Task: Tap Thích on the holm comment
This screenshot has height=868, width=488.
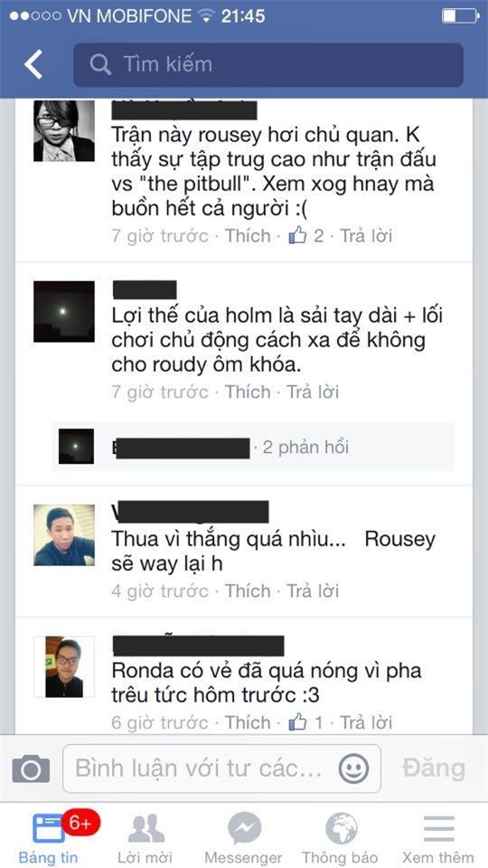Action: tap(248, 392)
